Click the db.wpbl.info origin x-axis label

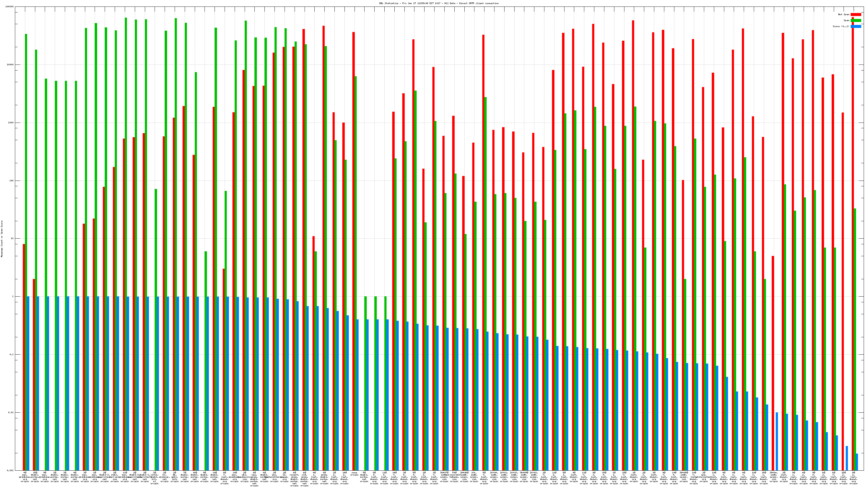[x=174, y=477]
